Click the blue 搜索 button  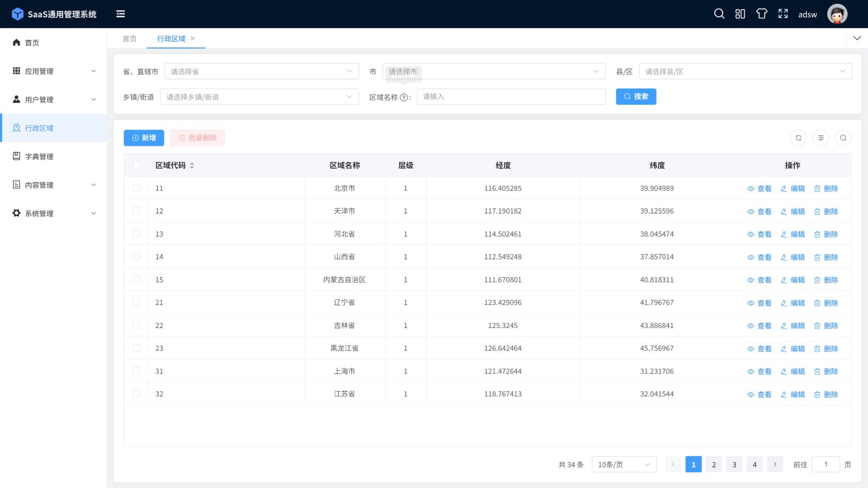pos(636,97)
